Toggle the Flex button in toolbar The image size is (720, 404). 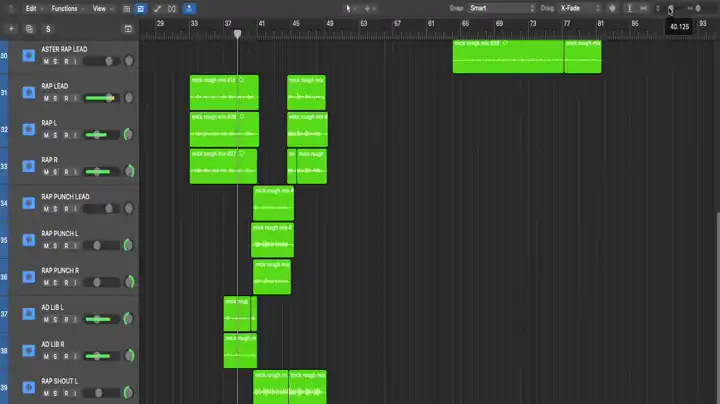(x=172, y=9)
